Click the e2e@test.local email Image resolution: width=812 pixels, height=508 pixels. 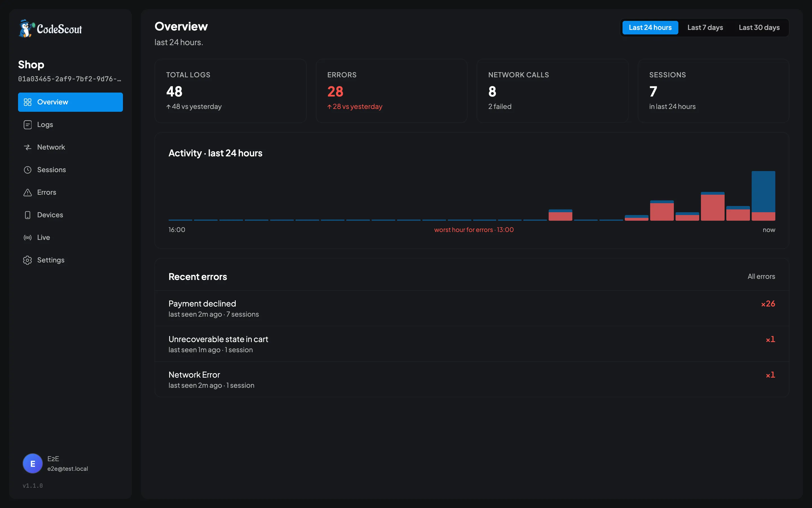click(x=67, y=469)
